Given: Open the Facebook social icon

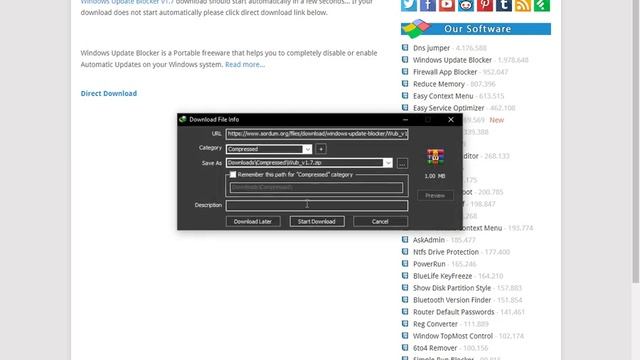Looking at the screenshot, I should tap(428, 5).
